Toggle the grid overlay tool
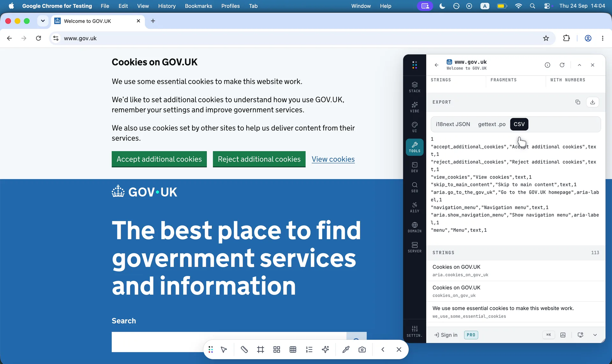Viewport: 612px width, 364px height. (293, 350)
